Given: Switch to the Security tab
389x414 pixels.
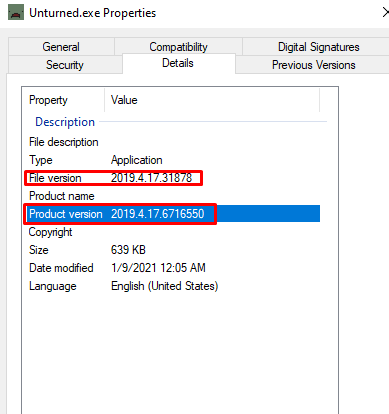Looking at the screenshot, I should pyautogui.click(x=65, y=65).
